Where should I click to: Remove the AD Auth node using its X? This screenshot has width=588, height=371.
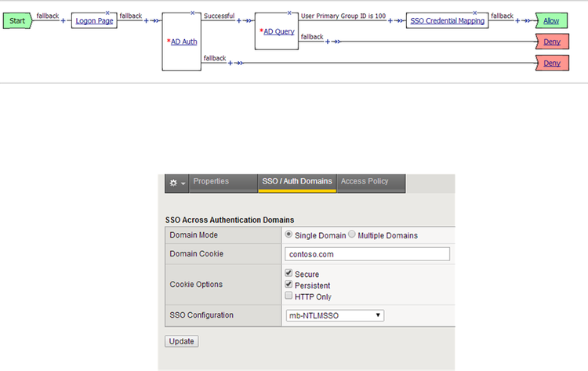tap(191, 13)
